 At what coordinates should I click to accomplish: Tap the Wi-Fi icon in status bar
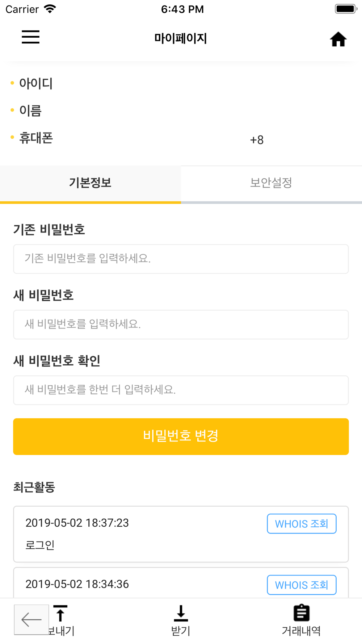pos(50,9)
